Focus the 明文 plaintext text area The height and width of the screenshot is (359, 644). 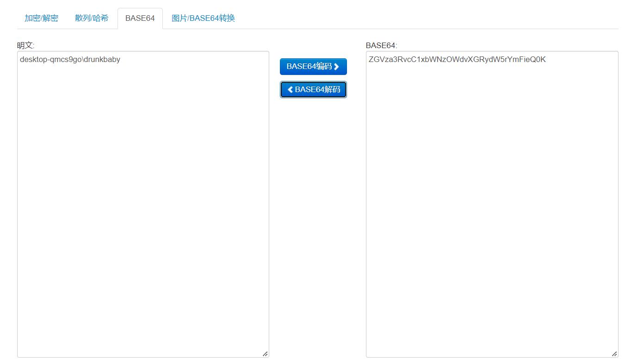click(143, 204)
